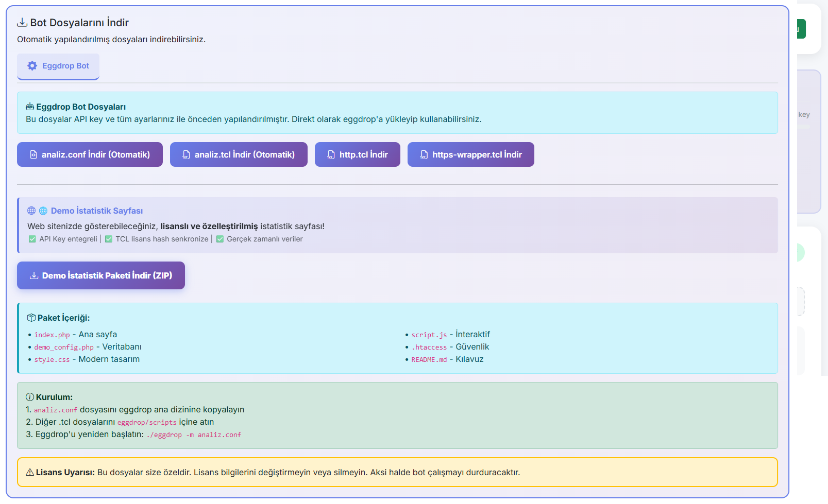This screenshot has width=828, height=504.
Task: Click the globe icon beside Demo İstatistik Sayfası
Action: (x=31, y=211)
